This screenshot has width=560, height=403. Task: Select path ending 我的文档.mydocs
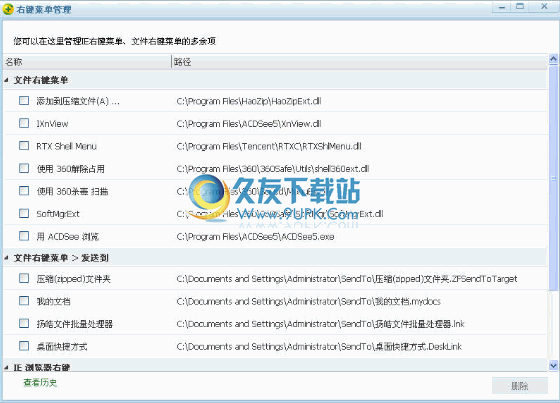click(x=309, y=301)
